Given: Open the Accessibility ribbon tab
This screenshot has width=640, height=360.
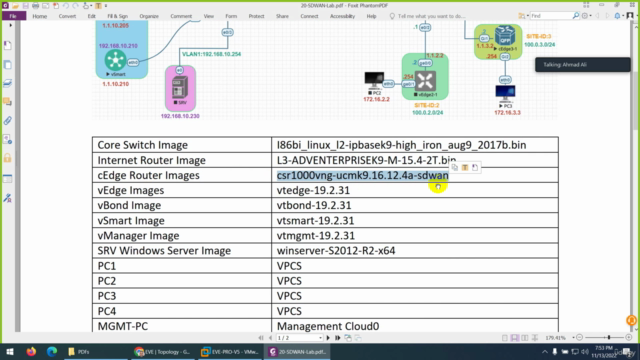Looking at the screenshot, I should 342,16.
